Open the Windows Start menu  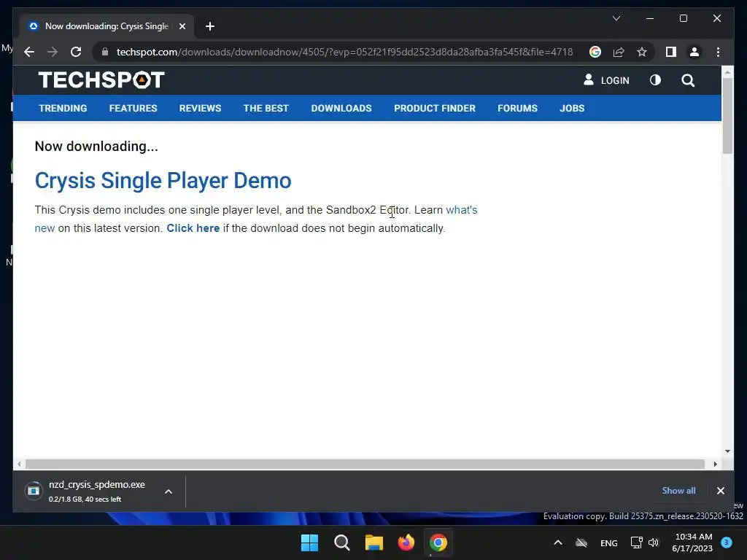tap(309, 542)
